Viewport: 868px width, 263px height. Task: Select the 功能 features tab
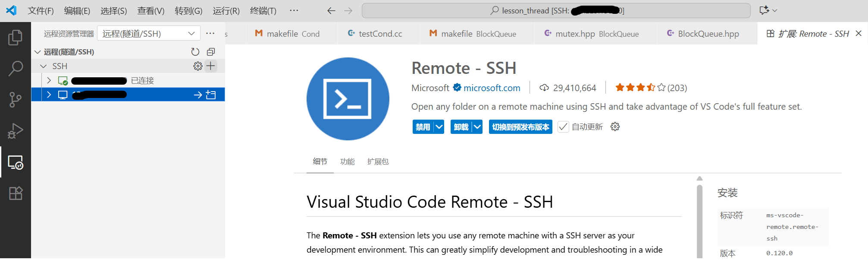click(347, 162)
